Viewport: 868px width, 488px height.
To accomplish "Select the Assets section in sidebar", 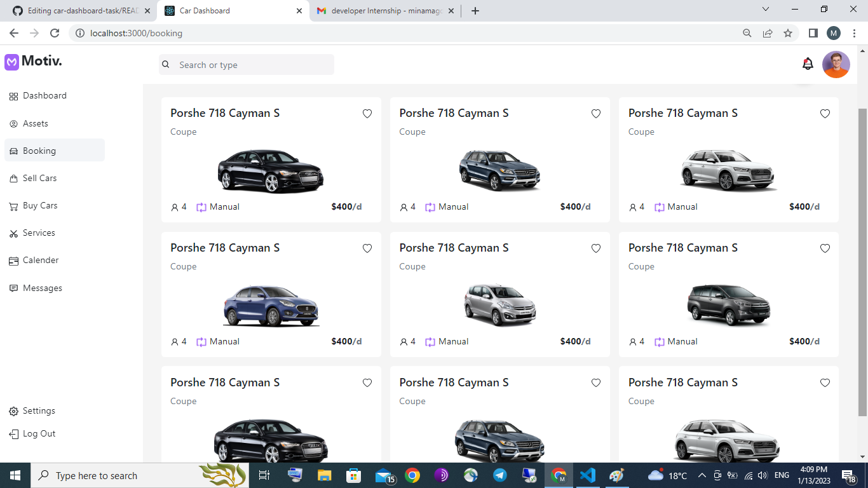I will 13,123.
